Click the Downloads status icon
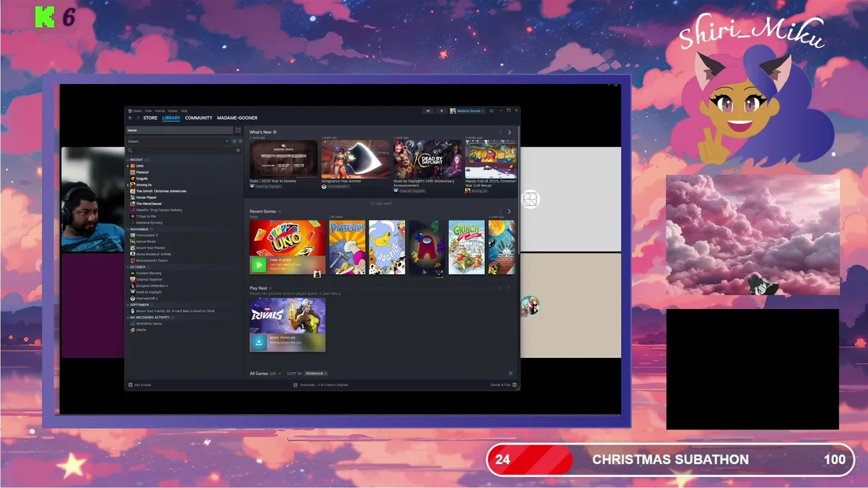Viewport: 868px width, 488px height. click(x=295, y=385)
